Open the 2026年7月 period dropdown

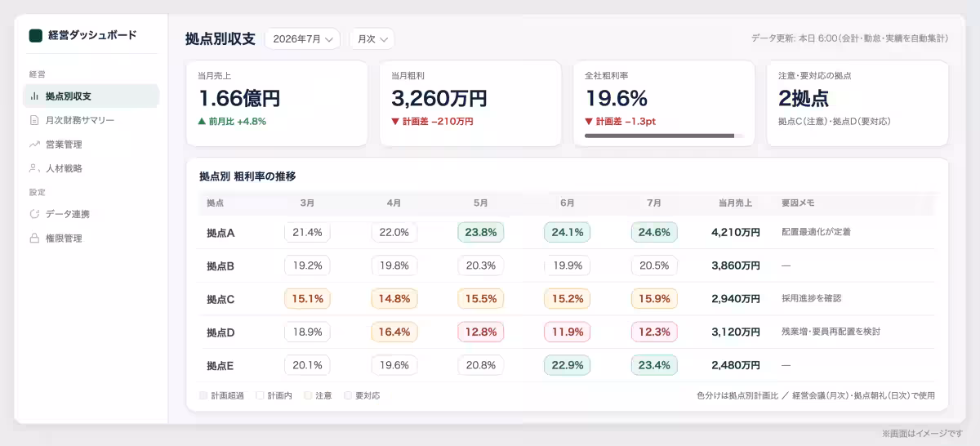(x=302, y=38)
